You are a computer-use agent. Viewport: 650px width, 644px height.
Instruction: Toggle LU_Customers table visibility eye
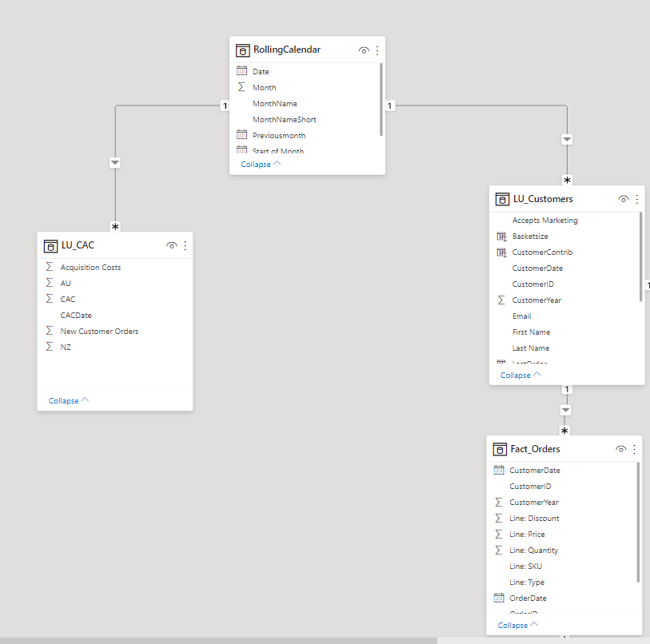[624, 199]
